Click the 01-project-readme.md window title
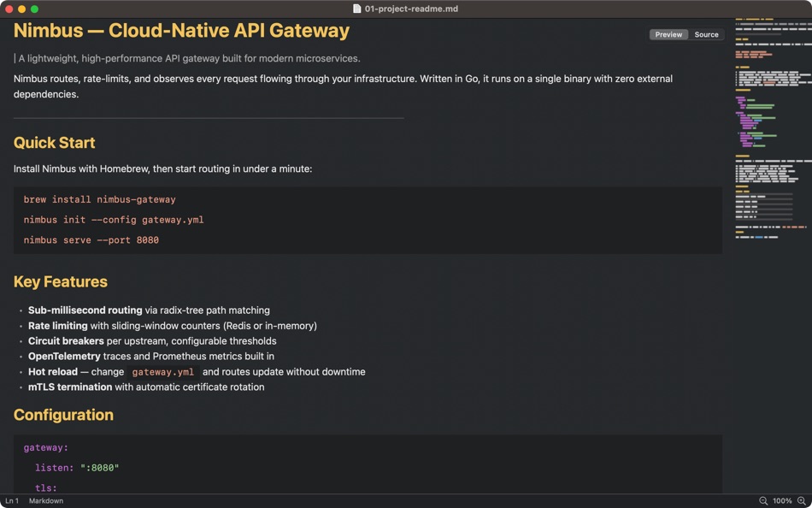 (x=411, y=9)
